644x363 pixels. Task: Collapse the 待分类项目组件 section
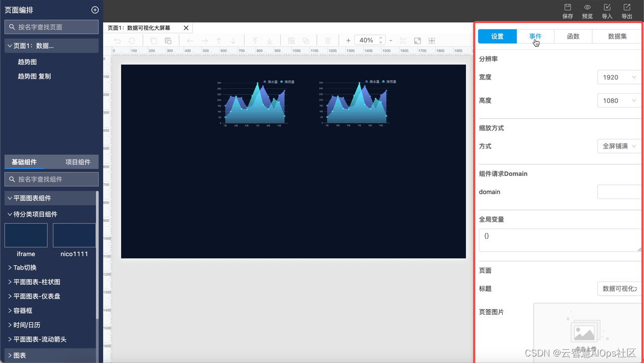click(10, 214)
